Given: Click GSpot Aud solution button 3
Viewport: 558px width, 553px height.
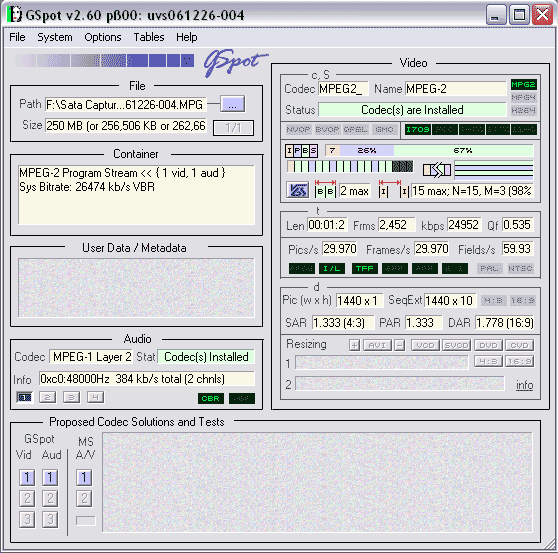Looking at the screenshot, I should point(50,520).
